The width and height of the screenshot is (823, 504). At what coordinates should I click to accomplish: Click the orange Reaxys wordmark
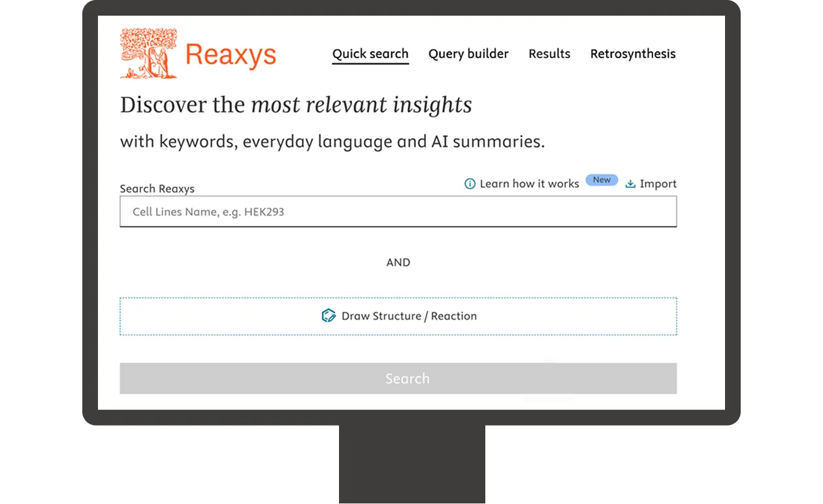(x=231, y=55)
